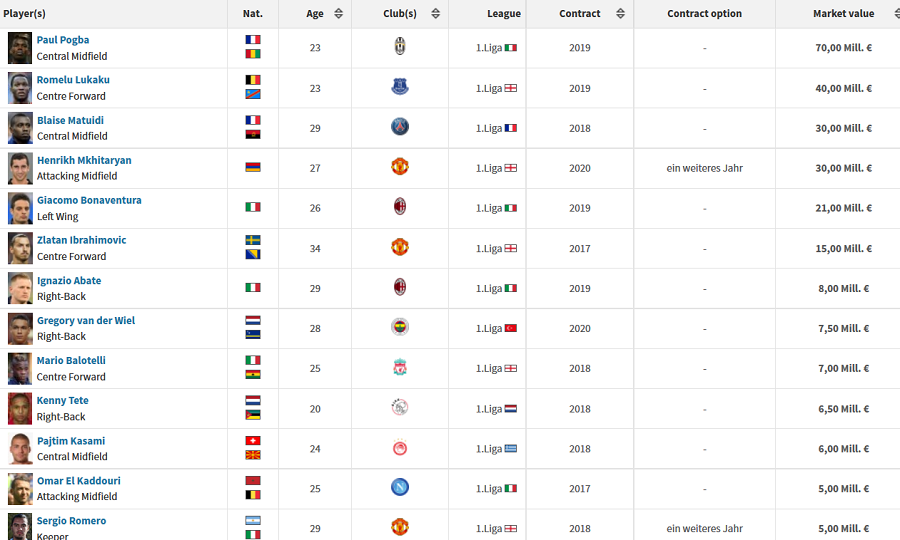The height and width of the screenshot is (540, 900).
Task: Open Henrikh Mkhitaryan's player profile link
Action: coord(84,160)
